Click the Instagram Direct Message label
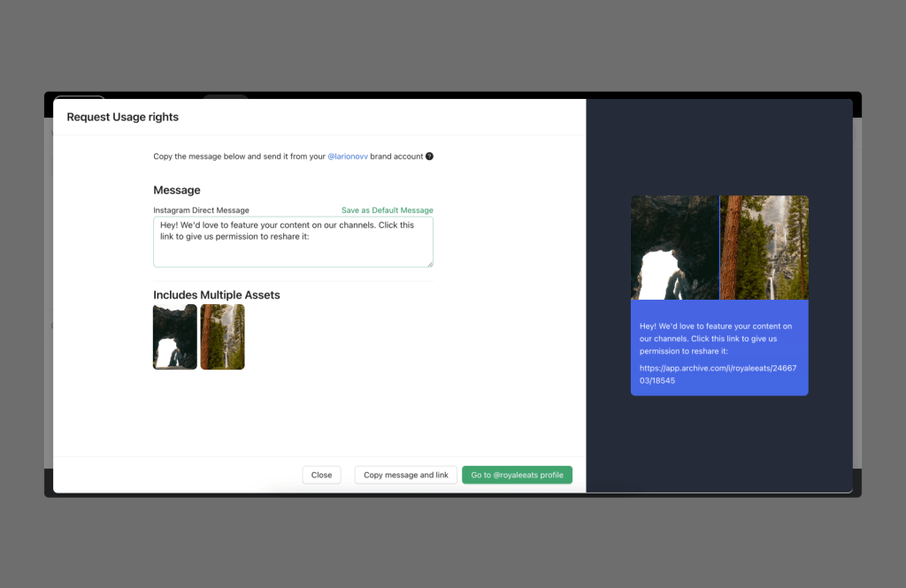The height and width of the screenshot is (588, 906). point(201,210)
